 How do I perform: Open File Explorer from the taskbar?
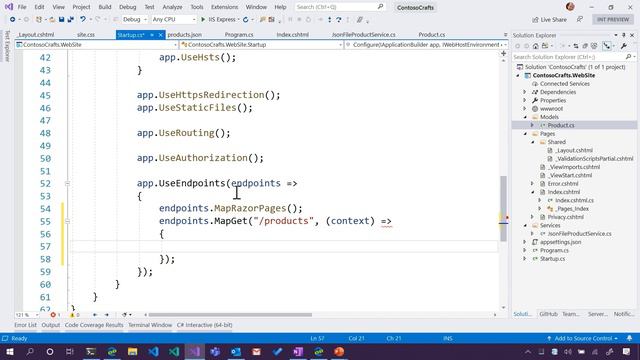(x=132, y=351)
